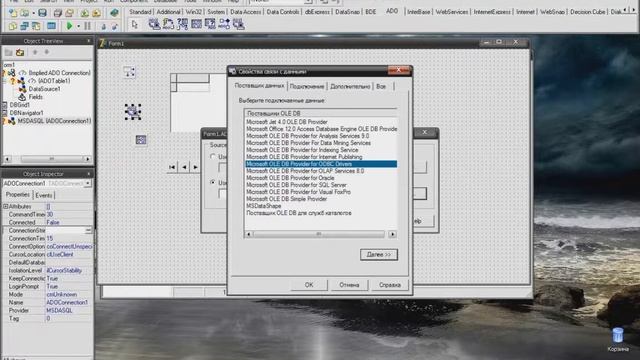Click the Object TreeView horizontal scrollbar thumb
The height and width of the screenshot is (360, 640).
point(51,159)
